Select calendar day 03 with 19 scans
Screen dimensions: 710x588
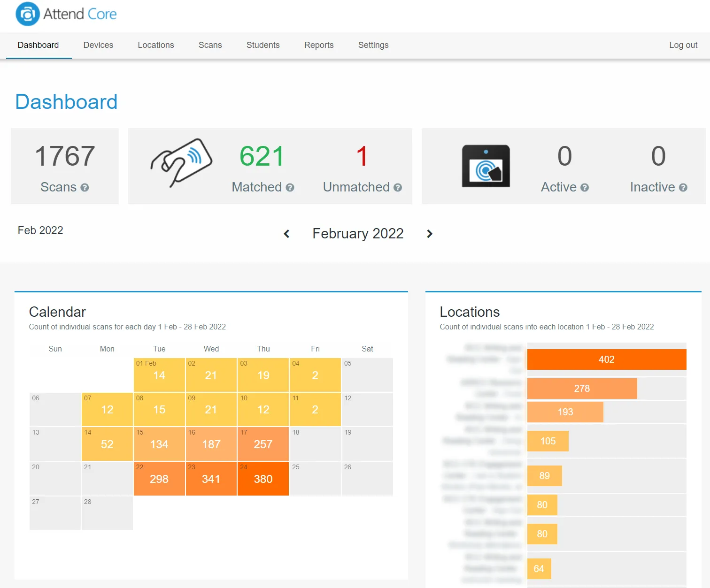tap(263, 375)
